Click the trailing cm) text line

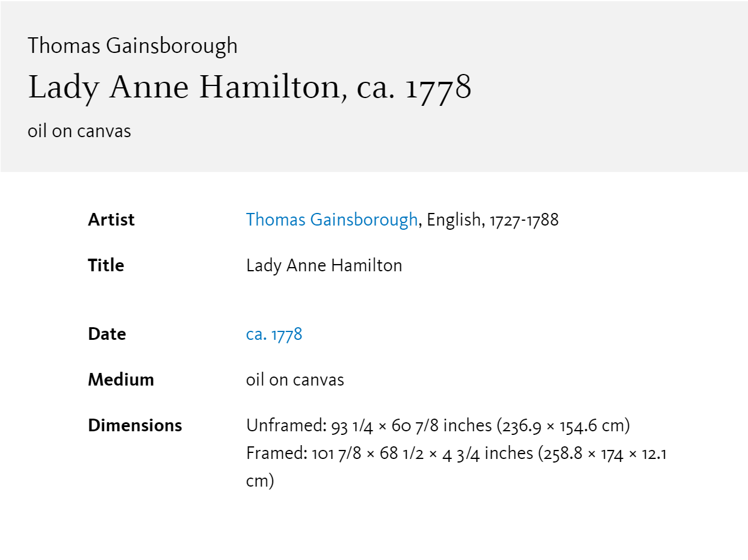[x=260, y=481]
